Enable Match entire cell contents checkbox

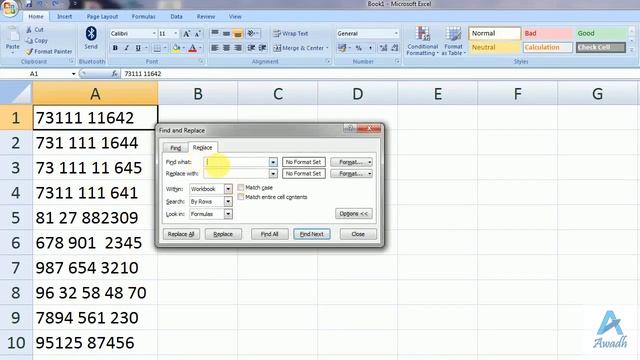coord(241,197)
